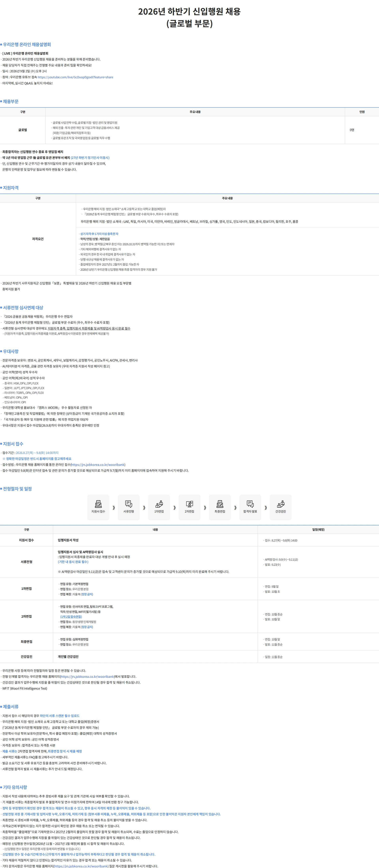Click the 채용부문 section heading
The width and height of the screenshot is (379, 868).
tap(11, 101)
